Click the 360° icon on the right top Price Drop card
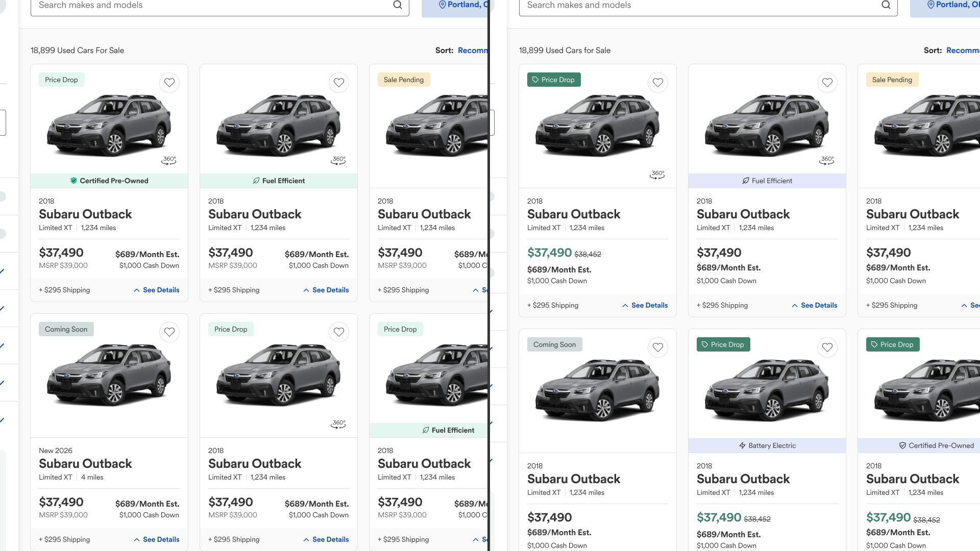980x551 pixels. click(x=657, y=174)
